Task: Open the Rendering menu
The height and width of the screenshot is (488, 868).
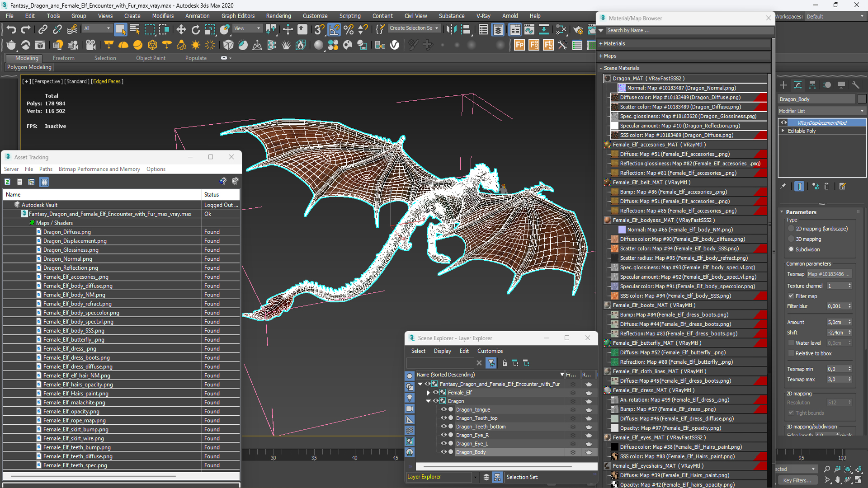Action: [x=278, y=16]
